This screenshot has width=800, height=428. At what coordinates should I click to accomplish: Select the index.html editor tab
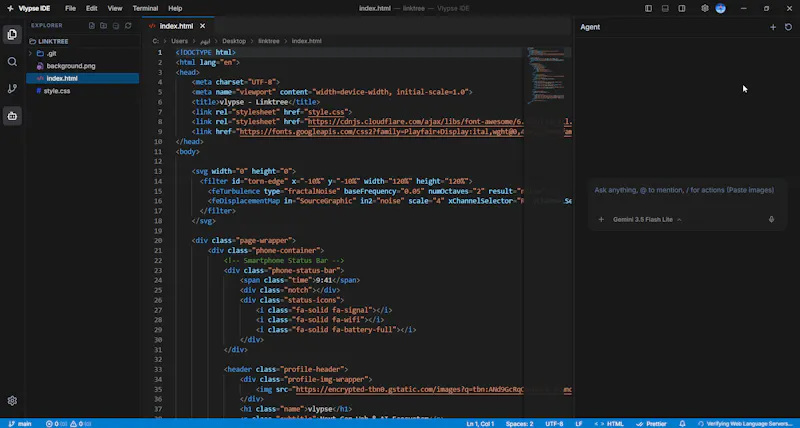click(x=176, y=26)
